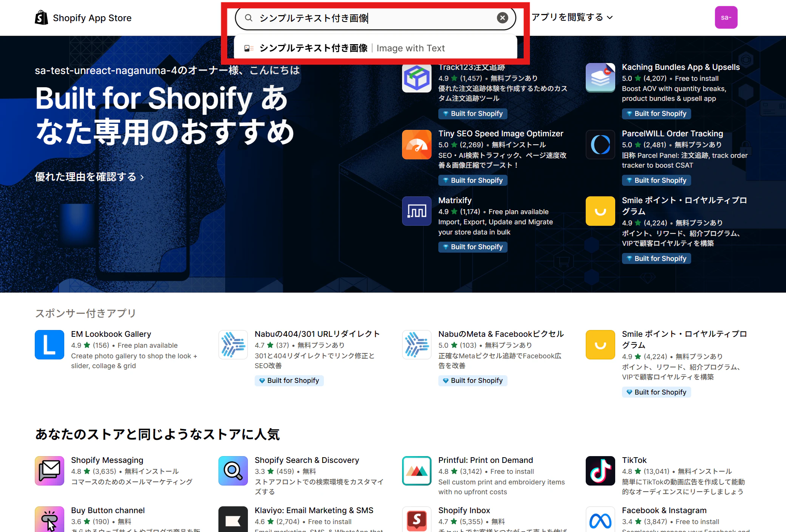Image resolution: width=786 pixels, height=532 pixels.
Task: Open the Facebook & Instagram Meta icon
Action: [600, 519]
